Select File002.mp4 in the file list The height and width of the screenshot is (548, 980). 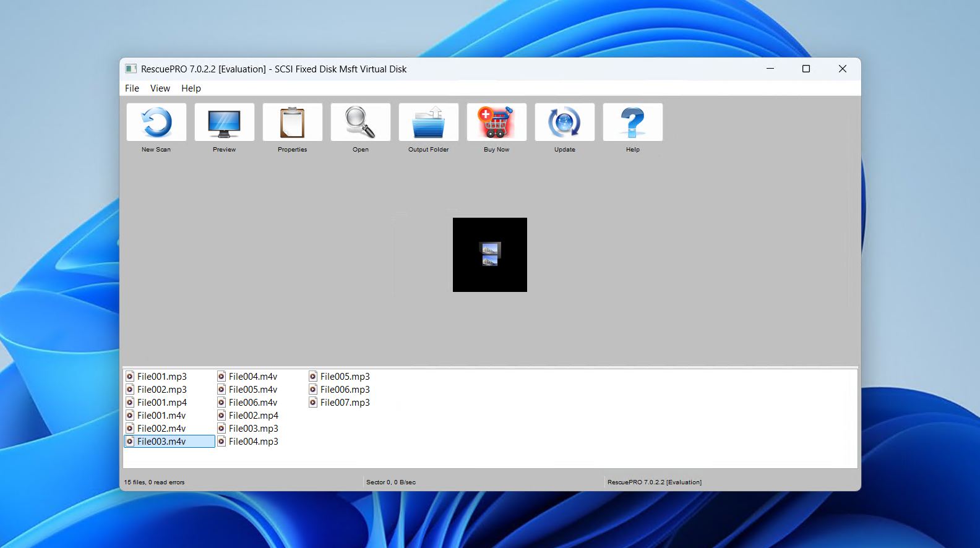pyautogui.click(x=253, y=416)
